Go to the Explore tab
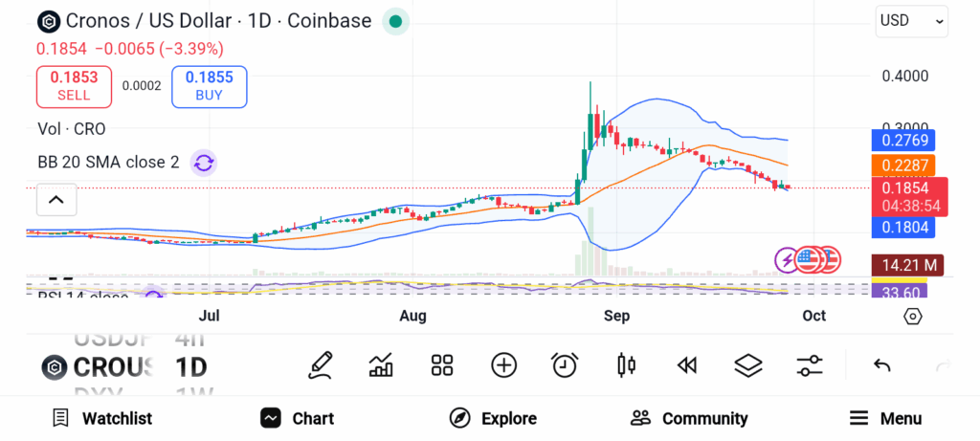 click(494, 418)
